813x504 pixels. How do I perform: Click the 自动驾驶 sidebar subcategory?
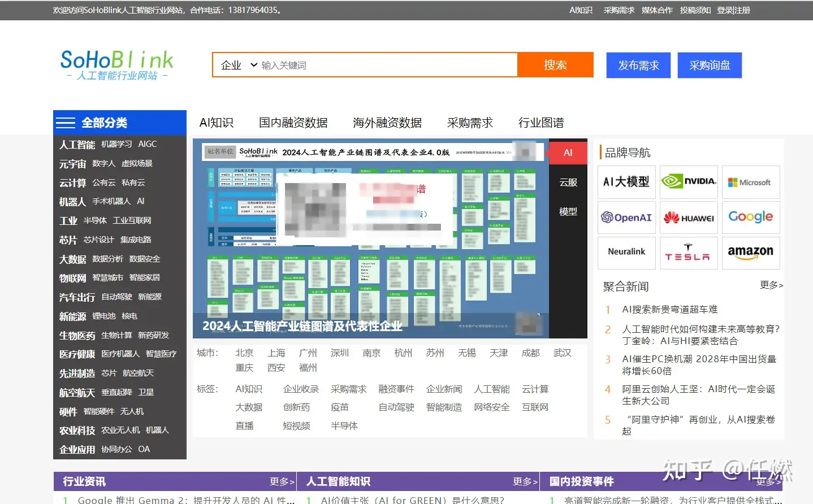116,297
